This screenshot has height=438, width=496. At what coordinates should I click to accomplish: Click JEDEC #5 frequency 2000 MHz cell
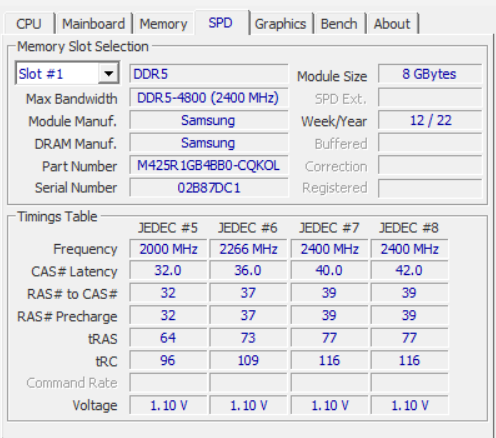tap(168, 249)
